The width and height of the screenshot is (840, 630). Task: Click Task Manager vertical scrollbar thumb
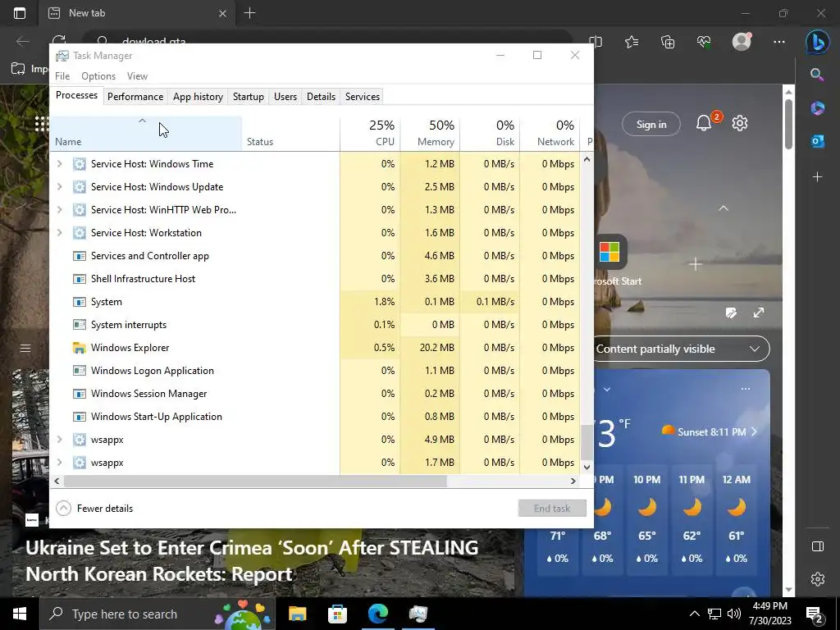pyautogui.click(x=587, y=442)
